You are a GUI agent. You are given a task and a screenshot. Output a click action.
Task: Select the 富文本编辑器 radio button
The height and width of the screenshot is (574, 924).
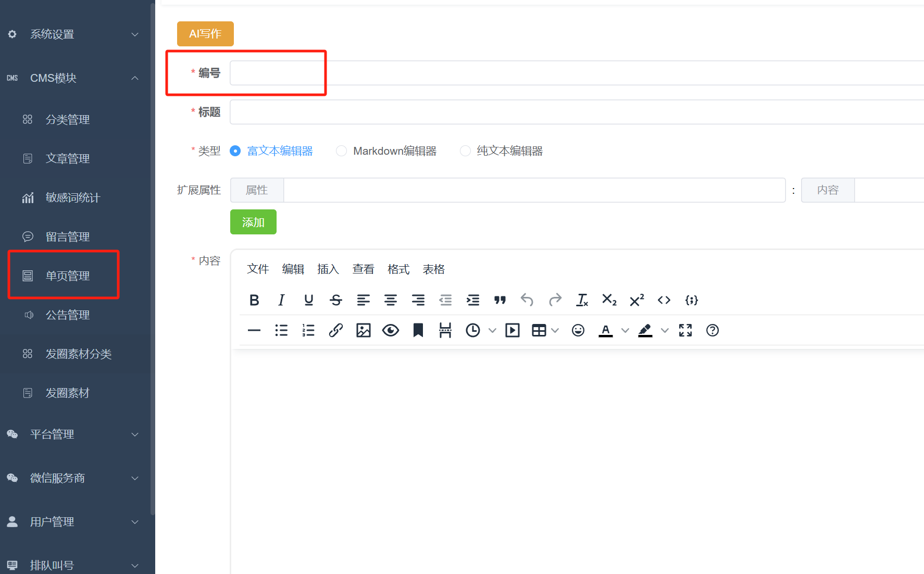point(235,151)
